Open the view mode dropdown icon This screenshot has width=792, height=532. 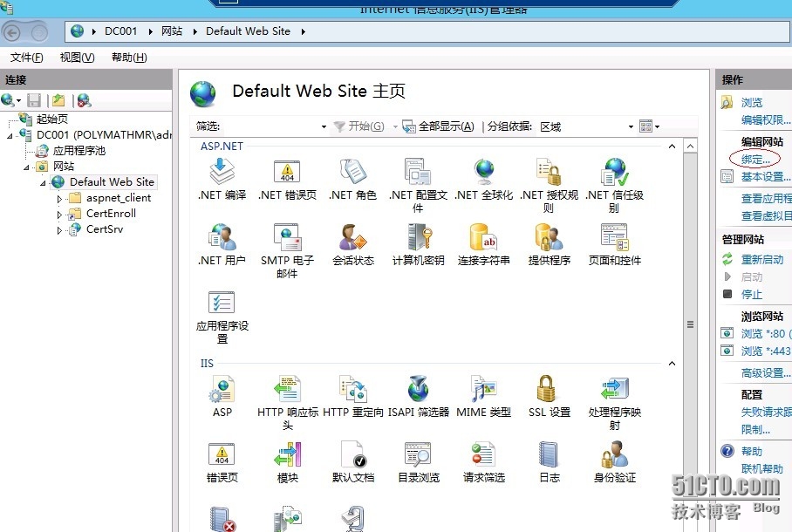[x=650, y=126]
